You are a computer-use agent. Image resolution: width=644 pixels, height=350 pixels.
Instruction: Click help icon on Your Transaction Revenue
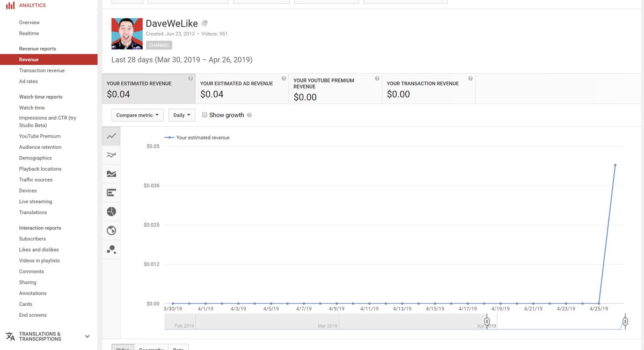(x=471, y=78)
